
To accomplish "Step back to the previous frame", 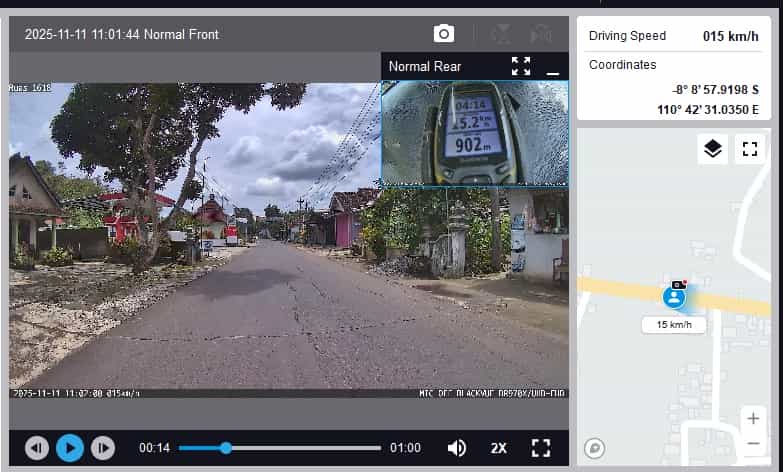I will point(37,448).
